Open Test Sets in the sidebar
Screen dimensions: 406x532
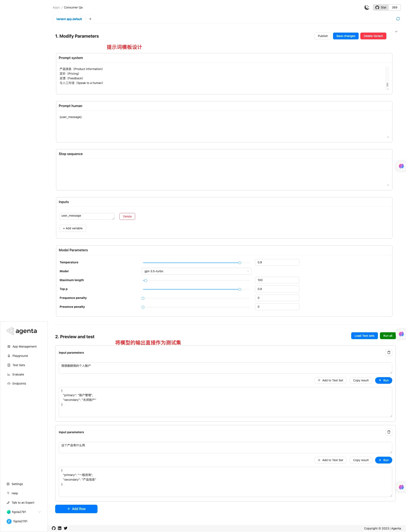19,365
